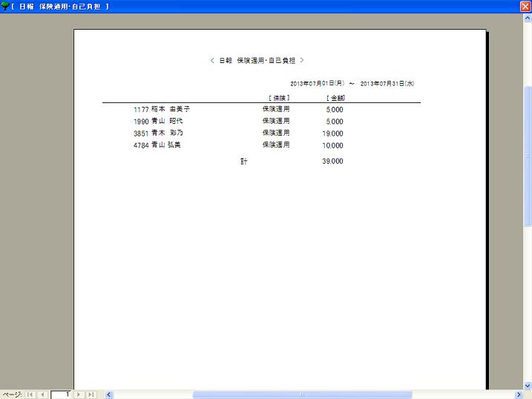Click the total amount 39,000
The width and height of the screenshot is (532, 399).
332,162
